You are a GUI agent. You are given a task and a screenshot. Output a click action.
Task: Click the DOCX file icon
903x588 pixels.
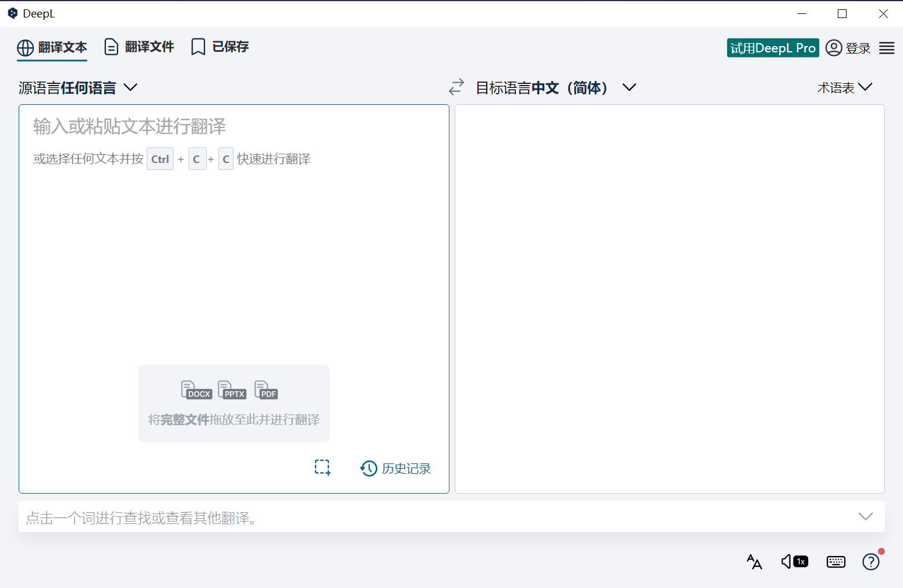(x=196, y=389)
